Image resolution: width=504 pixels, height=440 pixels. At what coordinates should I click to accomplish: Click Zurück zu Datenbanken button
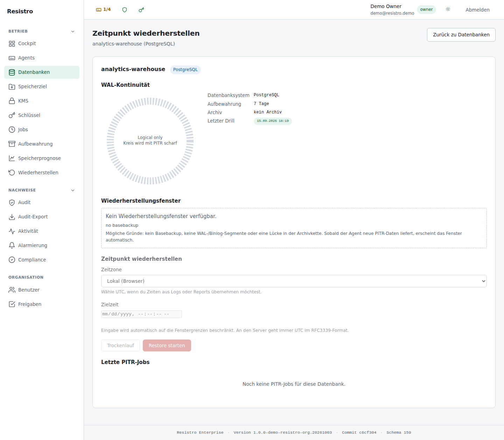(461, 35)
